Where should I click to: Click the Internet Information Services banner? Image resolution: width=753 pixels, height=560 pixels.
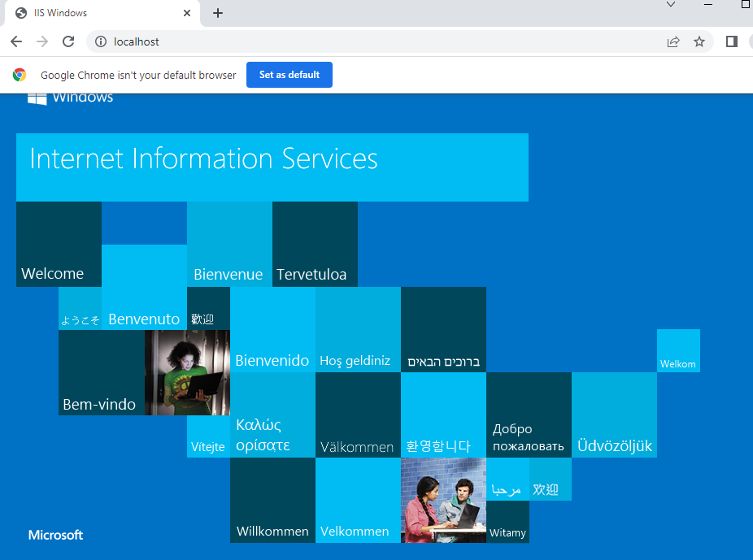(x=272, y=167)
